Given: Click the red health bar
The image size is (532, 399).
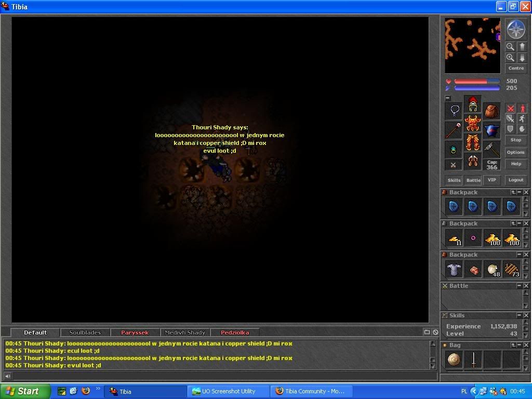Looking at the screenshot, I should [477, 82].
